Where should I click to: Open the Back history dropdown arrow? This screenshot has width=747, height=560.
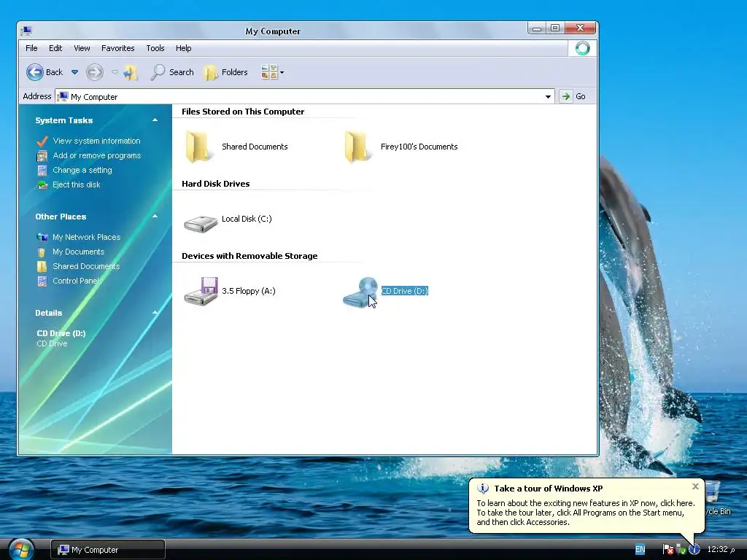click(x=75, y=72)
